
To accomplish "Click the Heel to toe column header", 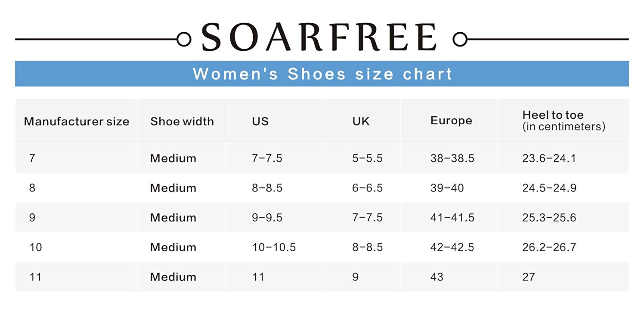I will 564,120.
